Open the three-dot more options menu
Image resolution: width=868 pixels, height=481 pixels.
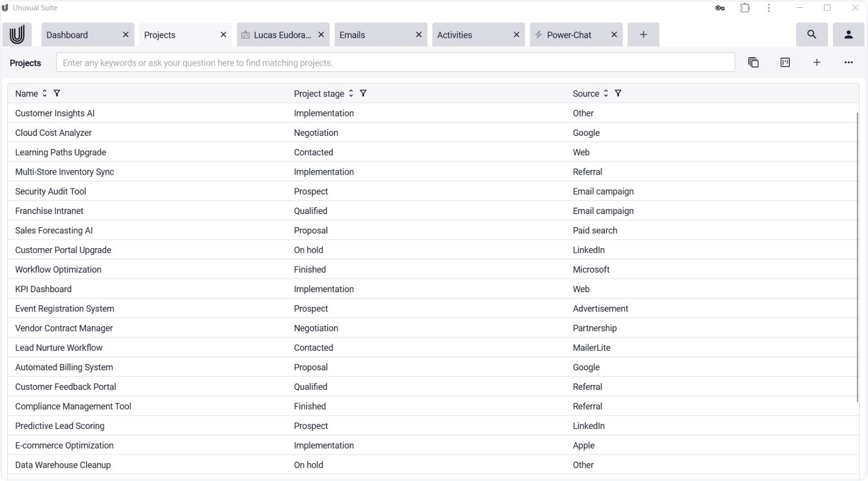[x=848, y=62]
